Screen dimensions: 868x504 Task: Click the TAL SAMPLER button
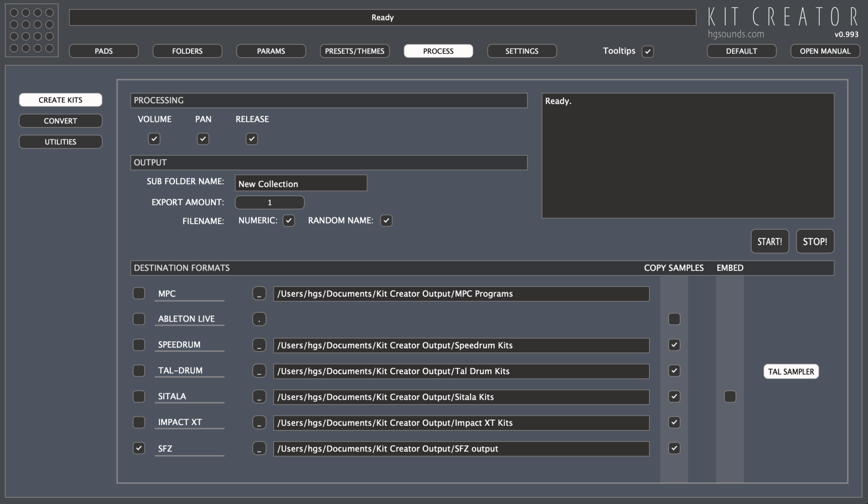click(790, 371)
